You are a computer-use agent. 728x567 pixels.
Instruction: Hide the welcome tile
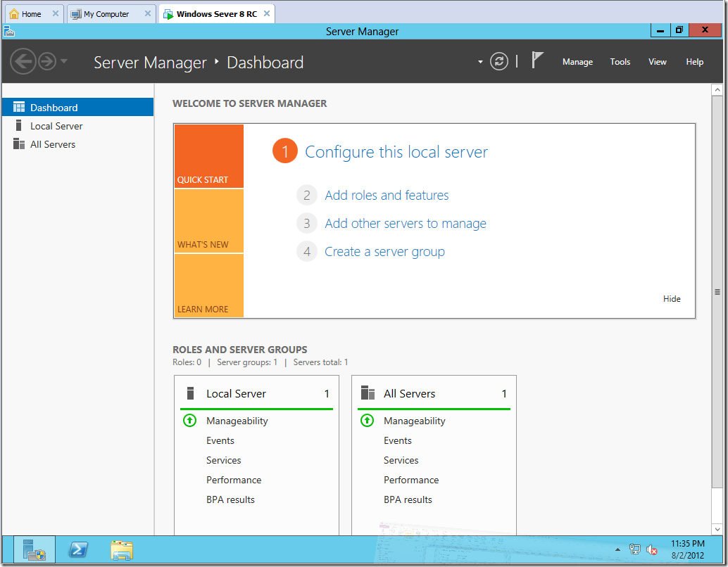pyautogui.click(x=672, y=299)
